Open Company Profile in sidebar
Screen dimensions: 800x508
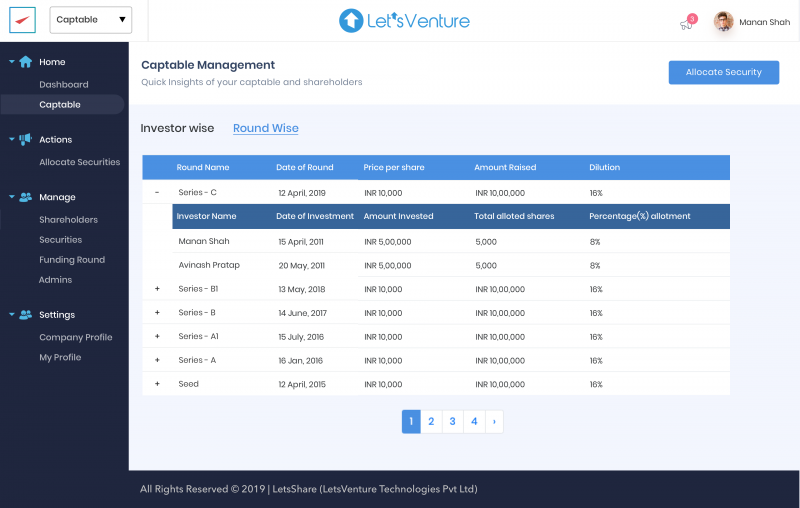coord(76,337)
